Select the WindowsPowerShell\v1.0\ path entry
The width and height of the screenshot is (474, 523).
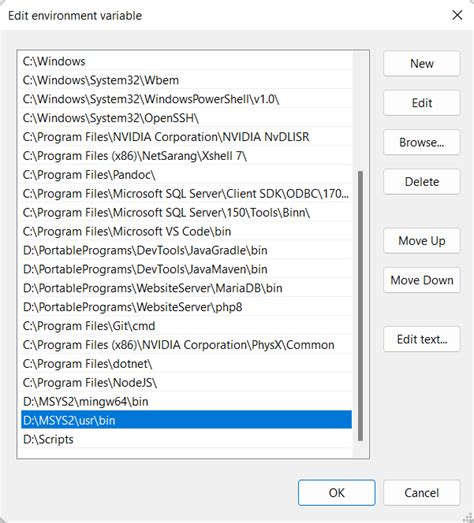186,99
